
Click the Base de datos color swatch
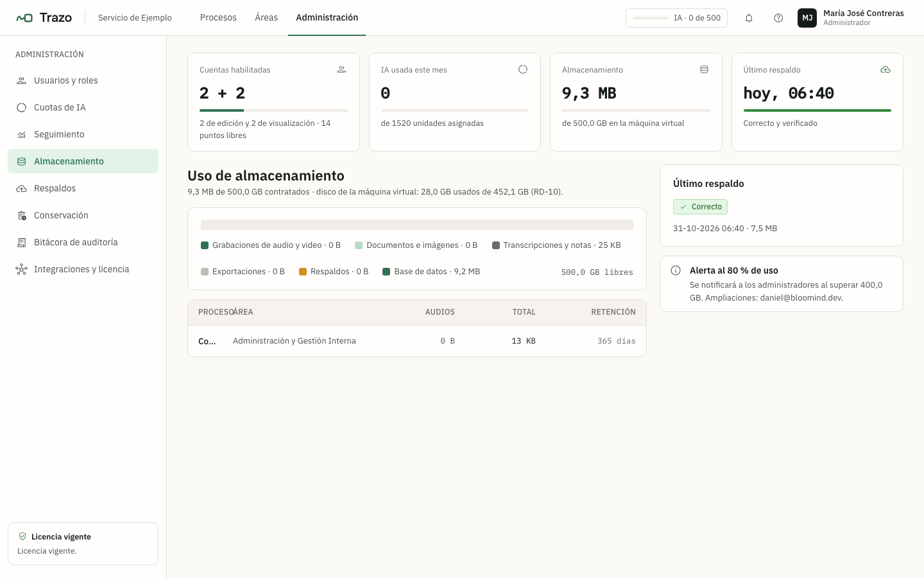386,272
